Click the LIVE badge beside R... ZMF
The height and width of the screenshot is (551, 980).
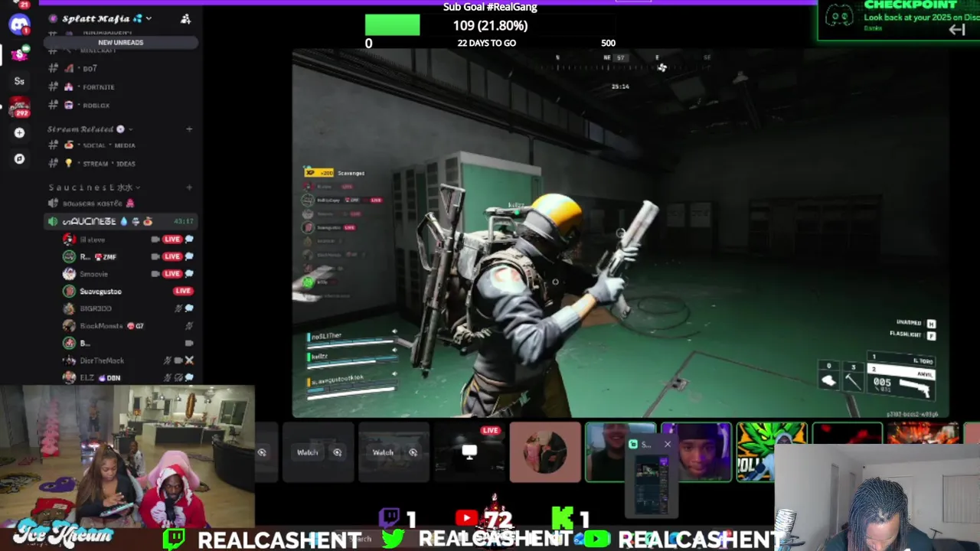tap(172, 256)
